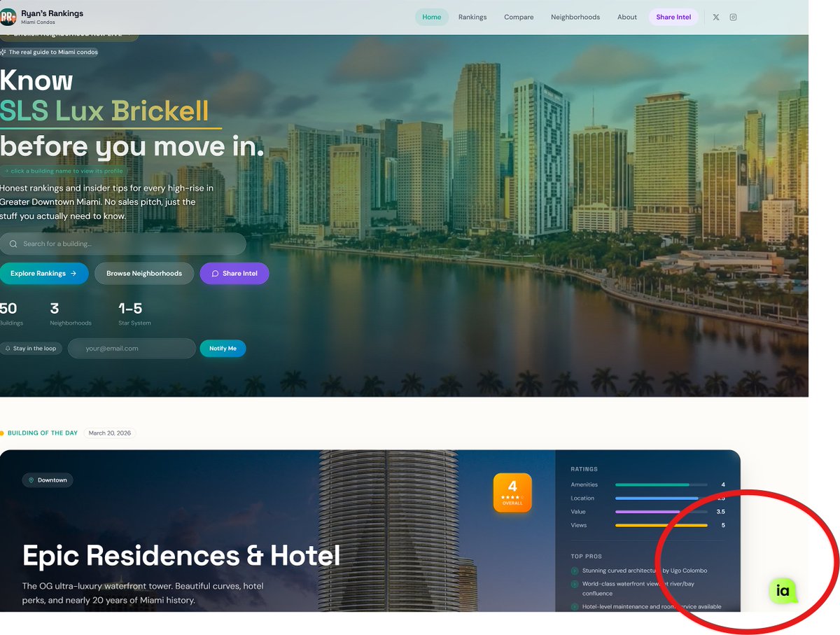Image resolution: width=840 pixels, height=635 pixels.
Task: Go to the Home nav tab
Action: coord(432,17)
